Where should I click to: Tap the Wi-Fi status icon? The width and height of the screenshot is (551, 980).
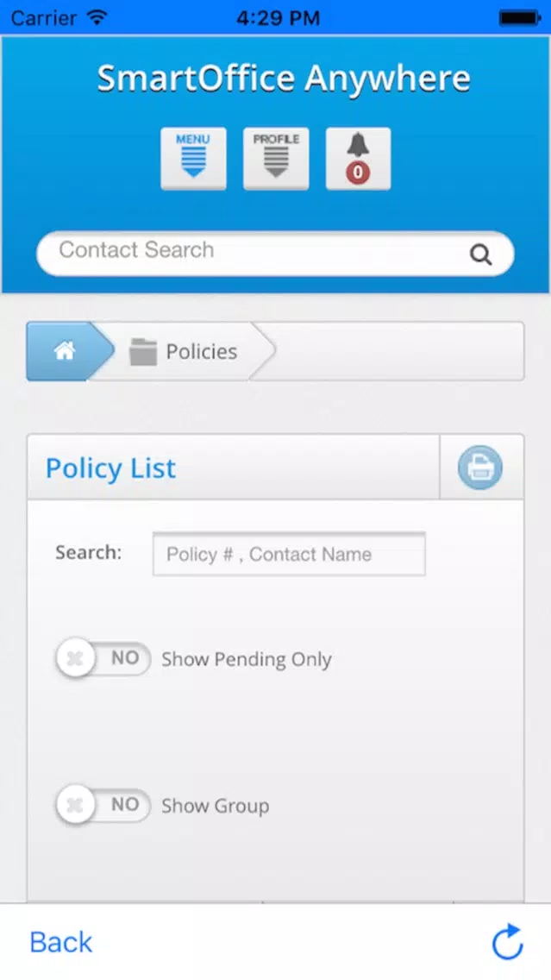pos(97,17)
